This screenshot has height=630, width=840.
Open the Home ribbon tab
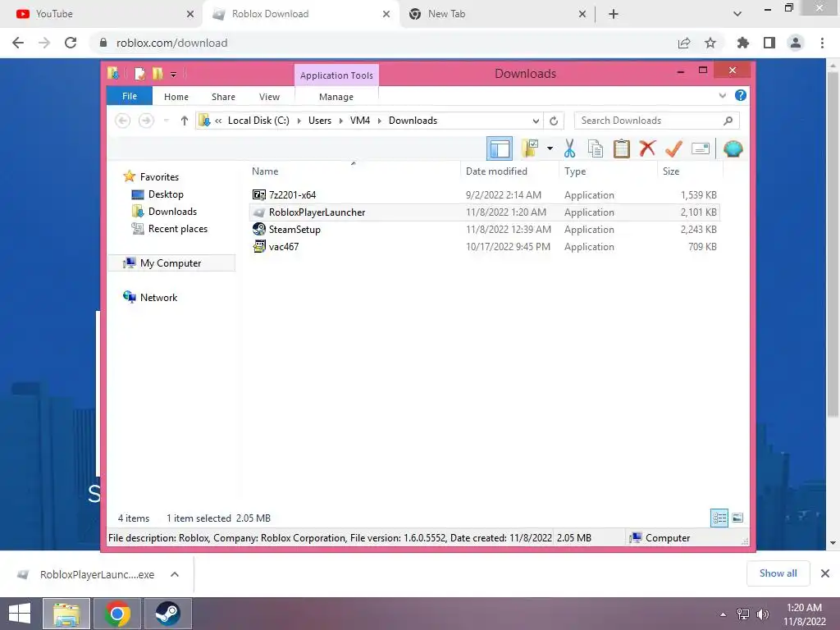176,97
